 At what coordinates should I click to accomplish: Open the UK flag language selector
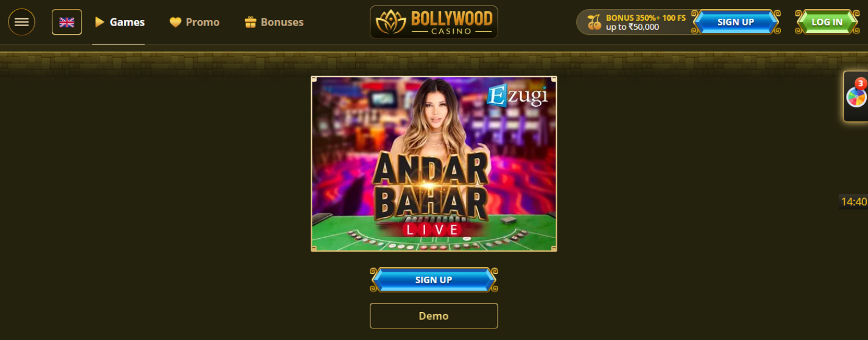67,22
